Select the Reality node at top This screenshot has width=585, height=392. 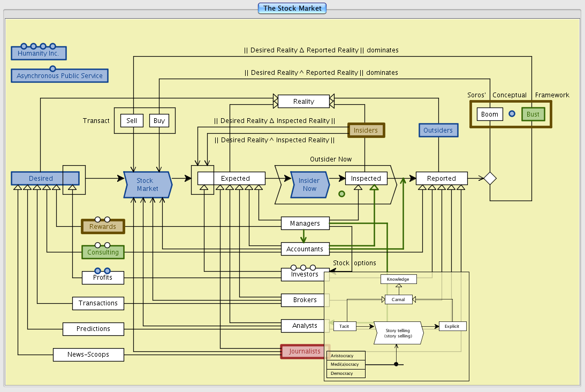point(303,101)
